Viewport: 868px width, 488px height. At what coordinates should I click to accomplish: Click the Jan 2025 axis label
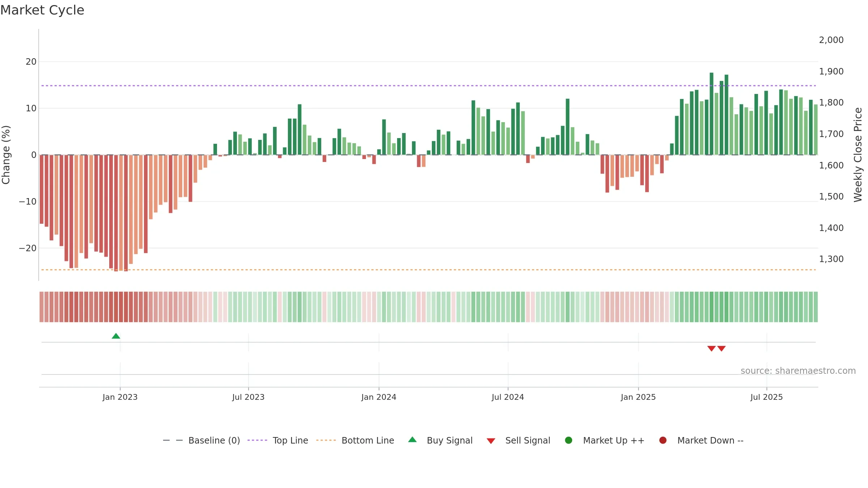click(x=638, y=397)
